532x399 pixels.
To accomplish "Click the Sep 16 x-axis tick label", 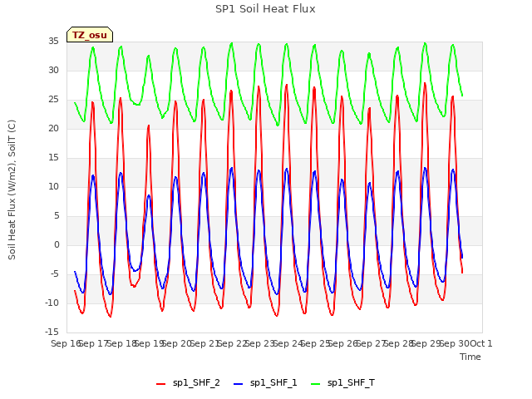I will pos(66,343).
